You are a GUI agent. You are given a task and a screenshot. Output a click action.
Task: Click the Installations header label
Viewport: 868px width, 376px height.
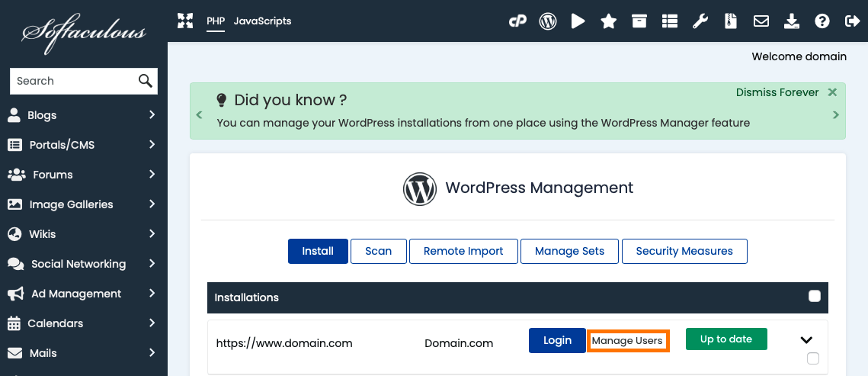pos(246,297)
